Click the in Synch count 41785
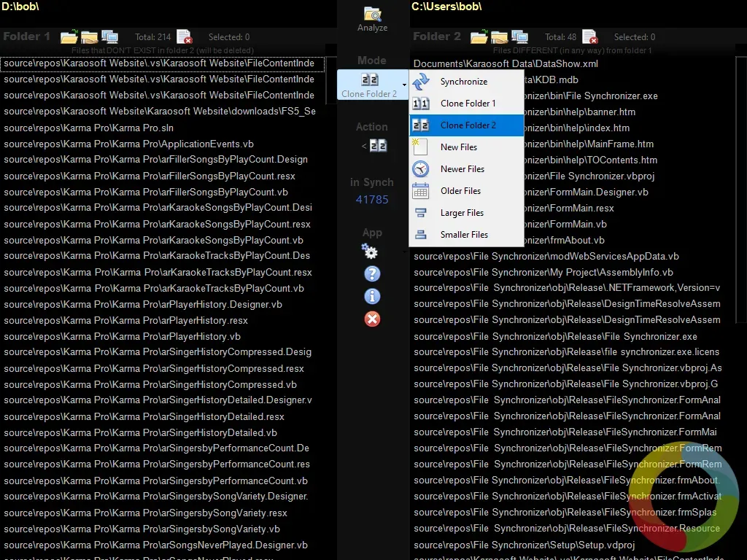The width and height of the screenshot is (747, 560). pyautogui.click(x=372, y=200)
